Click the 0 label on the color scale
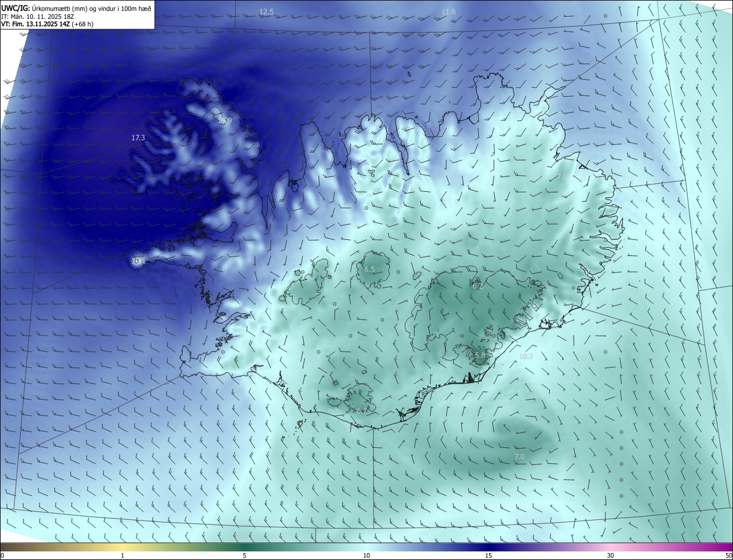Image resolution: width=733 pixels, height=560 pixels. coord(2,555)
